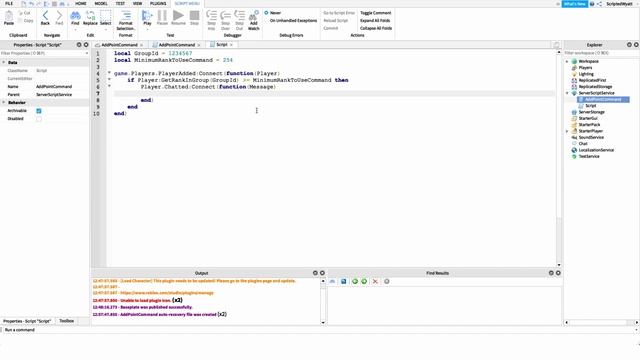Select the Script item under ServerScriptService
Viewport: 640px width, 360px height.
tap(590, 106)
